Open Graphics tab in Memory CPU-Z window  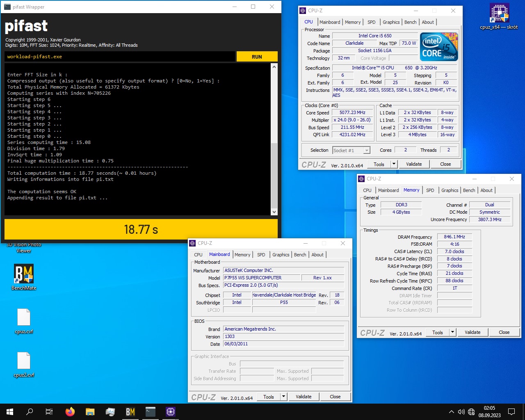pos(450,190)
